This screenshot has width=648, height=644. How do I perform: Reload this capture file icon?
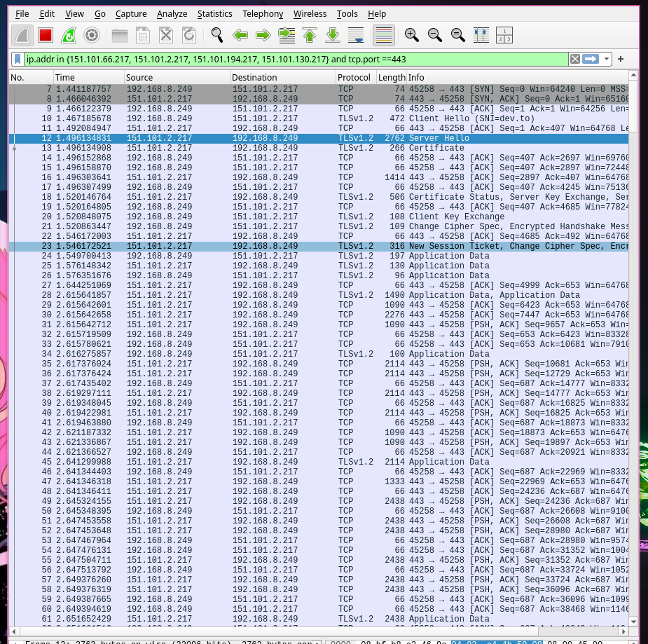click(189, 35)
